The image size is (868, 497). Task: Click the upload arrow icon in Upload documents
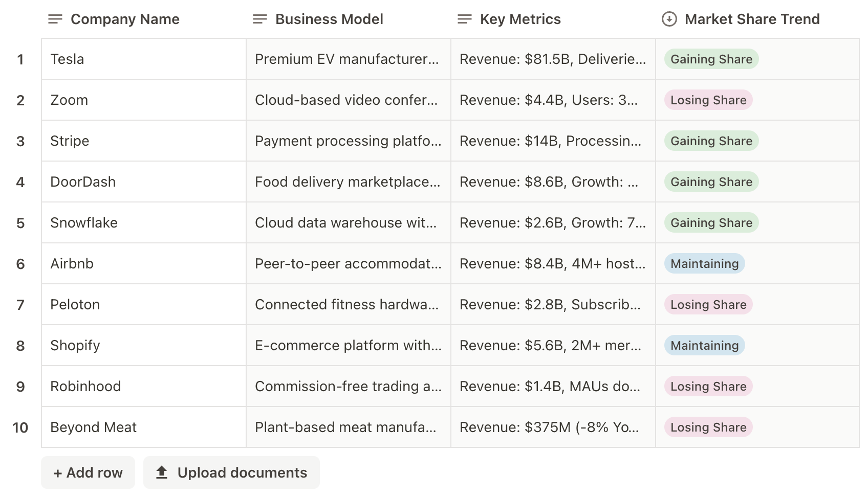point(162,472)
